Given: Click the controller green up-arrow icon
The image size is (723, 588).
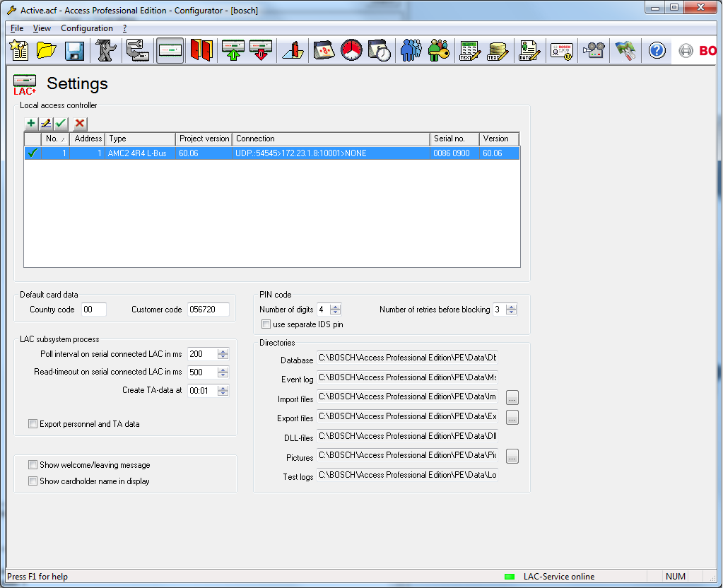Looking at the screenshot, I should [233, 50].
